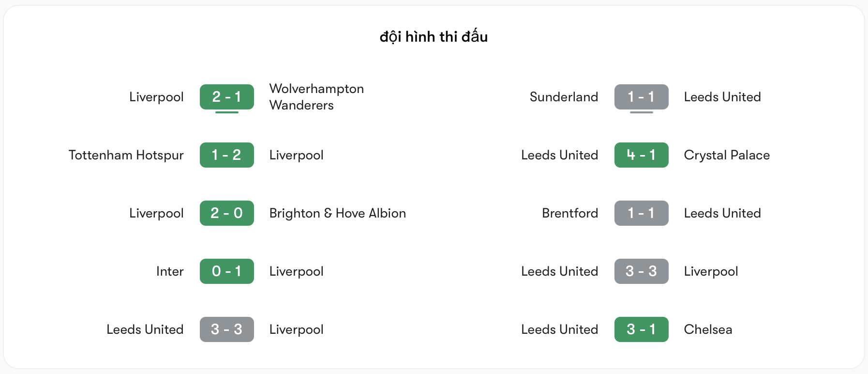Image resolution: width=868 pixels, height=374 pixels.
Task: Click the underlined 2-1 highlighted score indicator
Action: coord(226,112)
